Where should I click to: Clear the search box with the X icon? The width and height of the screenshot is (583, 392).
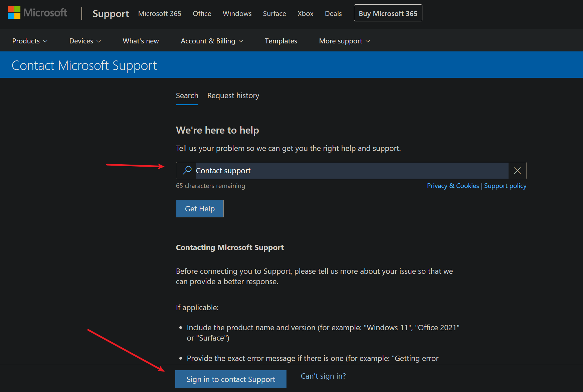[517, 171]
